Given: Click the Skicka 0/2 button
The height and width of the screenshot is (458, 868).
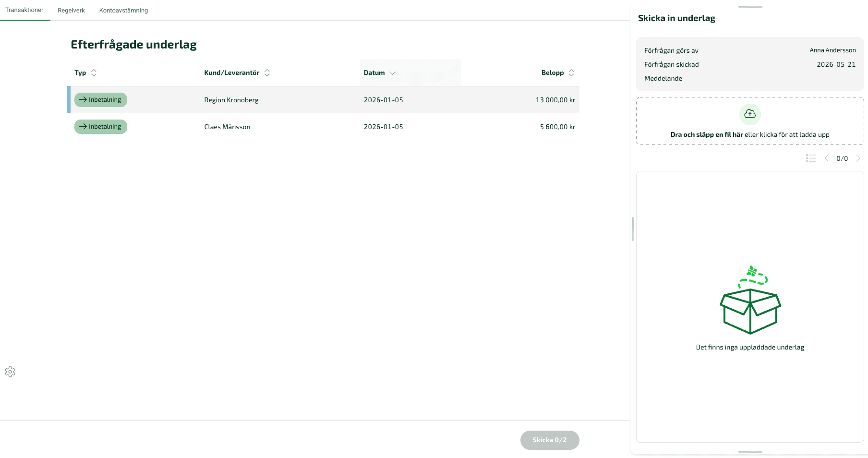Looking at the screenshot, I should click(x=550, y=440).
